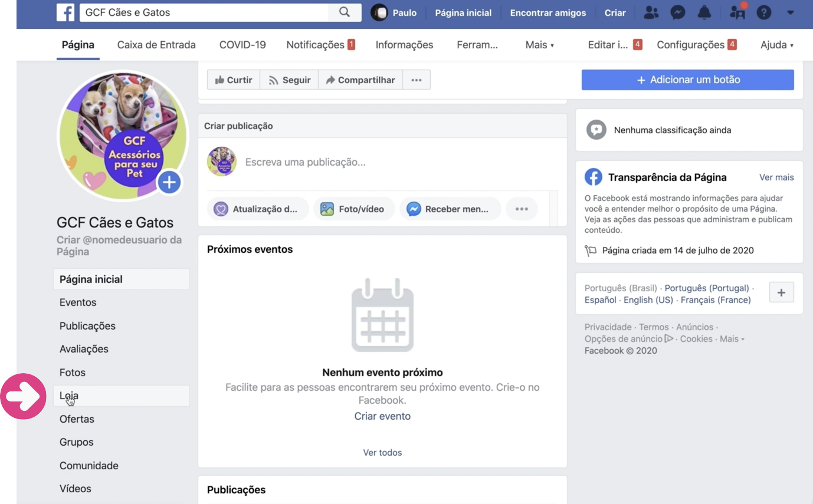This screenshot has height=504, width=813.
Task: Select Português (Portugal) language
Action: coord(707,288)
